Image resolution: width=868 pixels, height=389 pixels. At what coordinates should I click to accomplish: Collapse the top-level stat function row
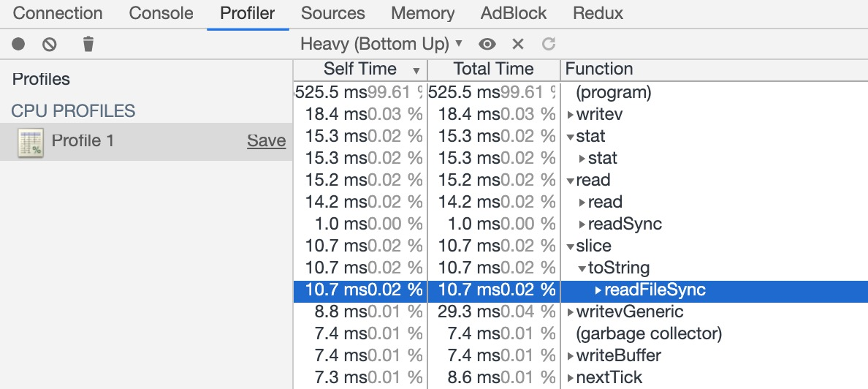click(x=571, y=137)
